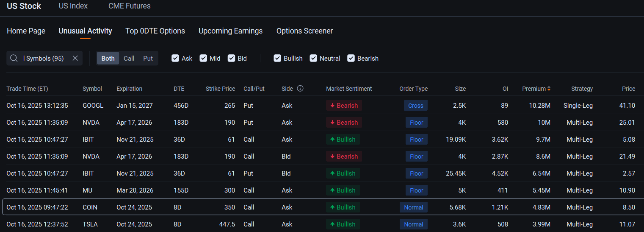Image resolution: width=644 pixels, height=232 pixels.
Task: Select the Both option filter
Action: (x=108, y=59)
